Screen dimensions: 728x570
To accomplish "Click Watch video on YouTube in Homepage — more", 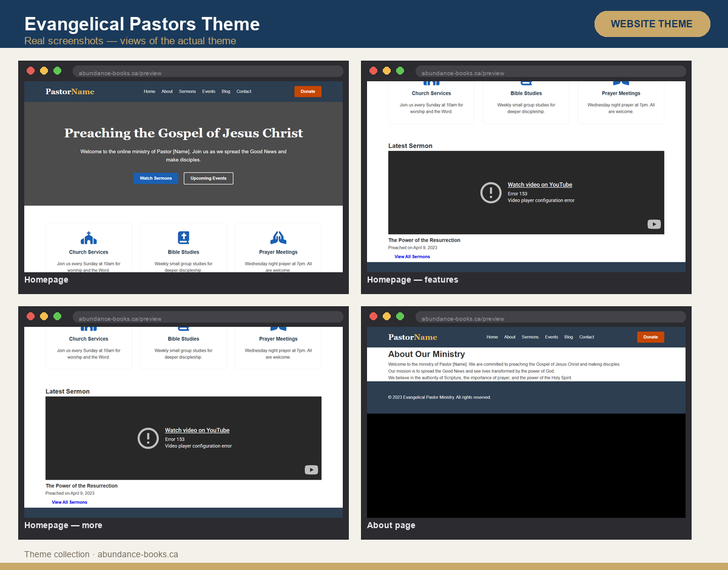I will click(197, 431).
